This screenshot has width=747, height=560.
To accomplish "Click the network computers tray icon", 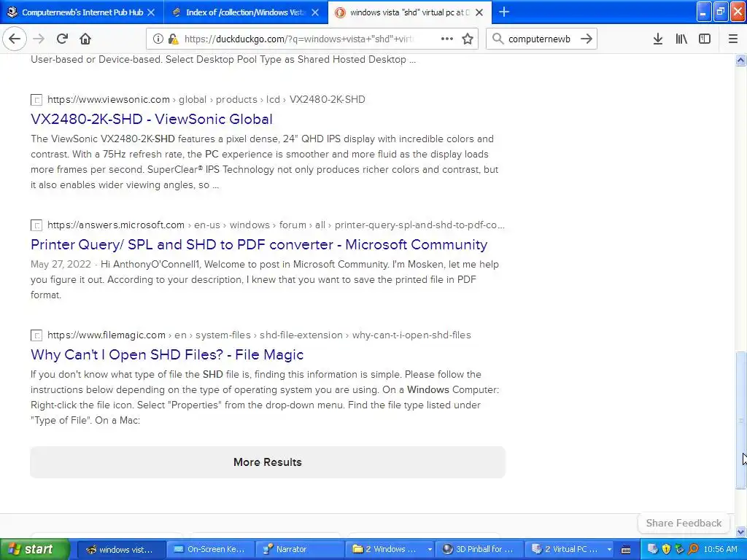I will pyautogui.click(x=653, y=549).
